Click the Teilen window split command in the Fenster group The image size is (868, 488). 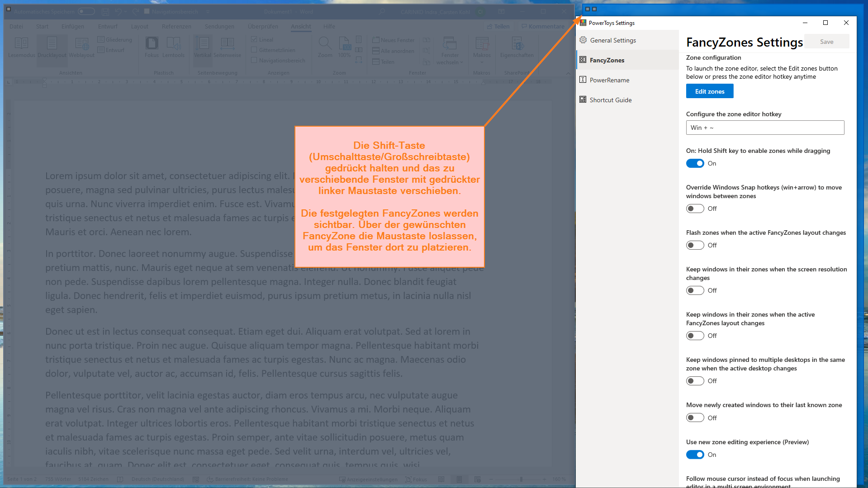383,62
